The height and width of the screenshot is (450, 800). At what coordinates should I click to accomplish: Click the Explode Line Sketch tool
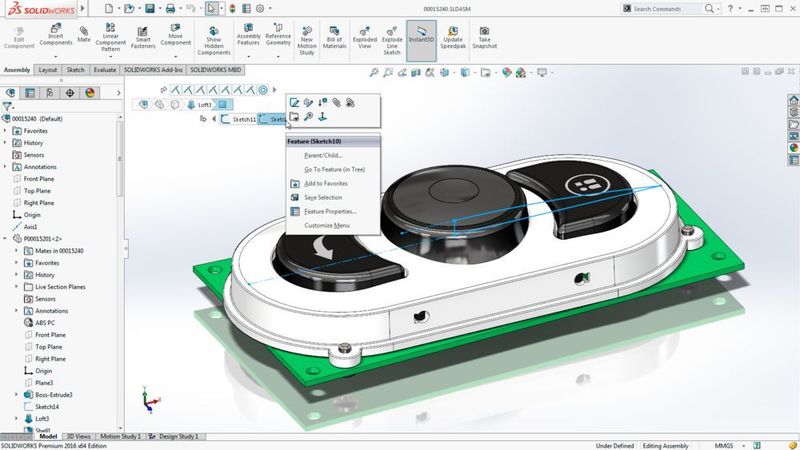point(392,41)
